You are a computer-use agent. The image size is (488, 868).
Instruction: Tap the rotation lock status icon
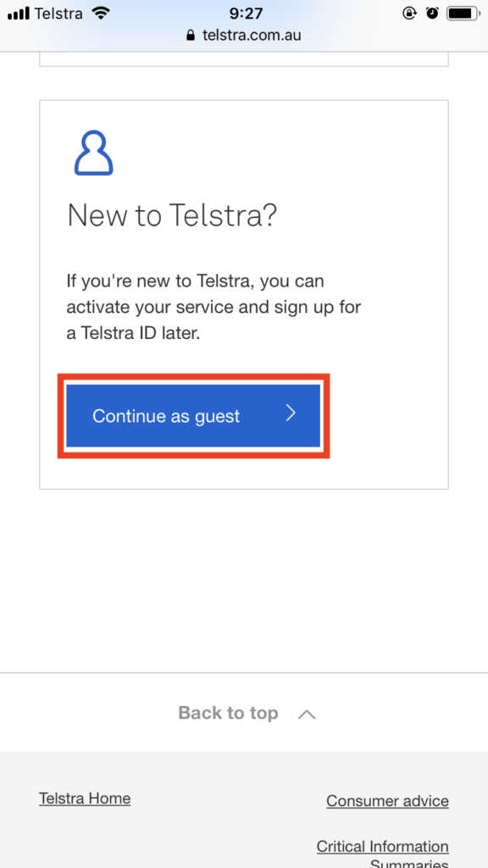click(x=409, y=13)
